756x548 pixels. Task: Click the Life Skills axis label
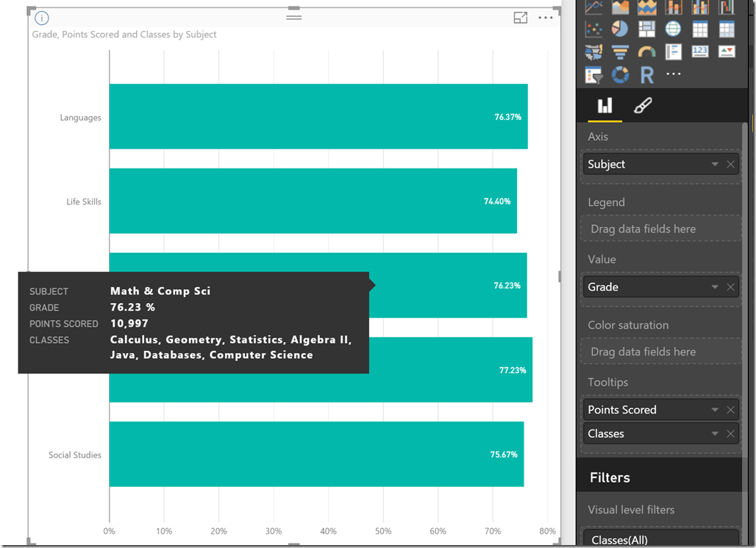point(84,202)
